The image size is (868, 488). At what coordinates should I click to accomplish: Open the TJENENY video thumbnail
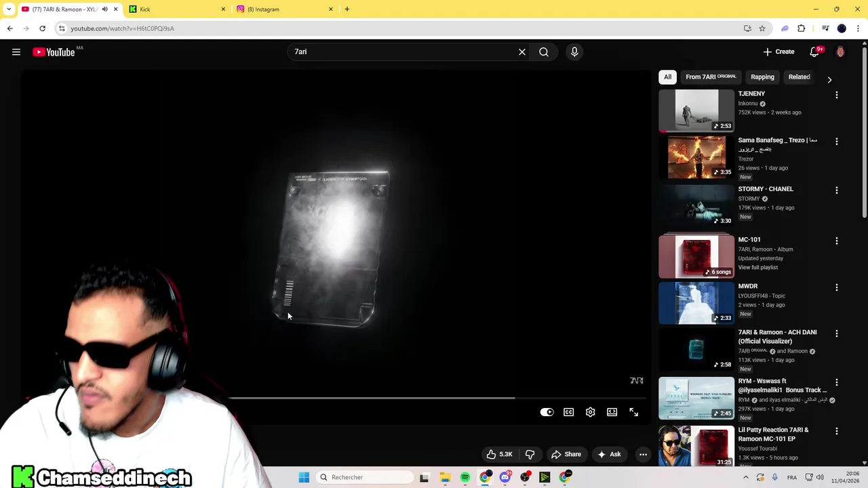[696, 110]
